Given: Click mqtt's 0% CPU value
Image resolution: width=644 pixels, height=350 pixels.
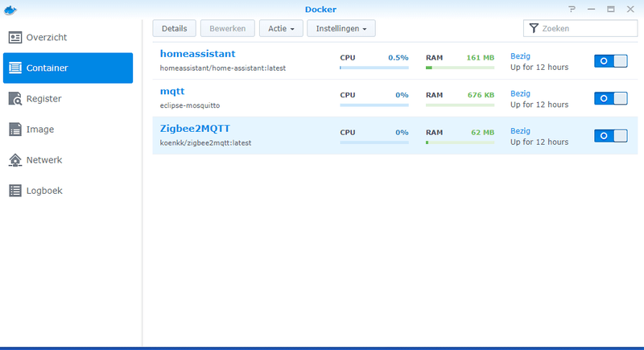Looking at the screenshot, I should 402,95.
